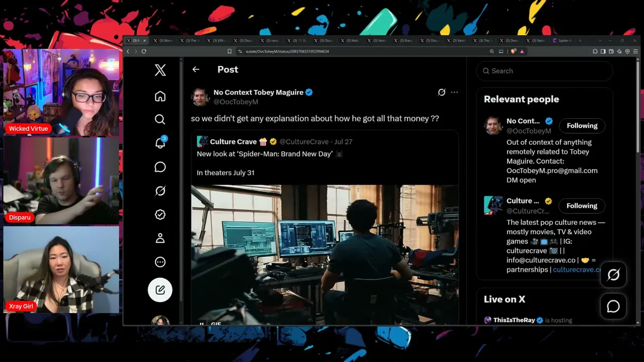Open the Profile person icon
This screenshot has width=644, height=362.
tap(160, 238)
